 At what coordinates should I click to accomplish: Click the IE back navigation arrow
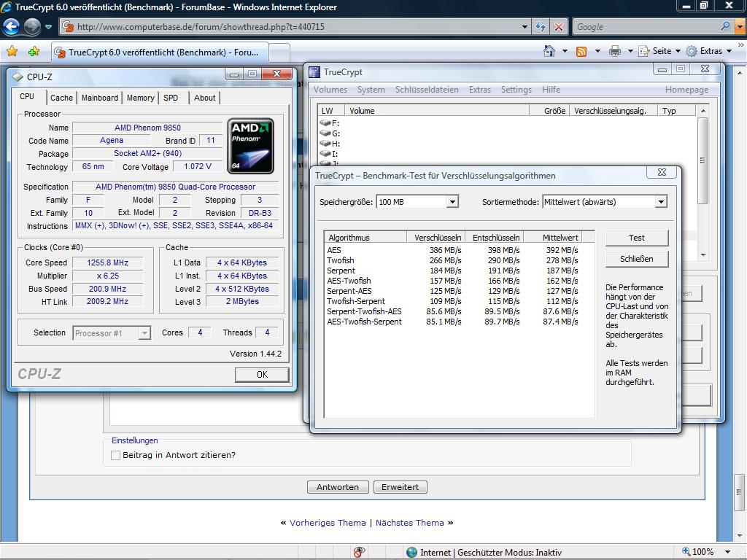click(x=11, y=27)
